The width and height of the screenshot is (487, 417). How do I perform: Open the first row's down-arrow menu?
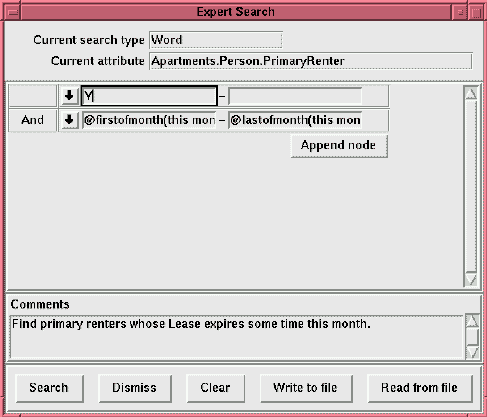[x=69, y=96]
